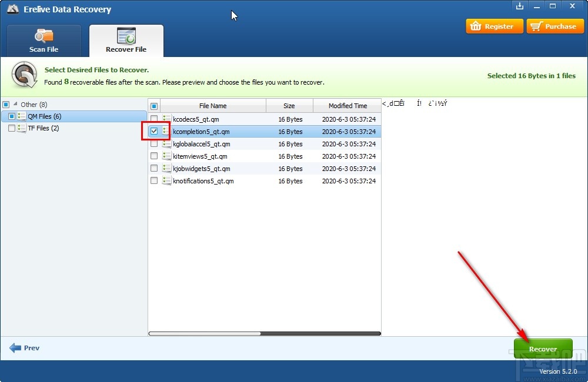Check the kcodecs5_qt.qm checkbox
Screen dimensions: 588x382
click(153, 119)
